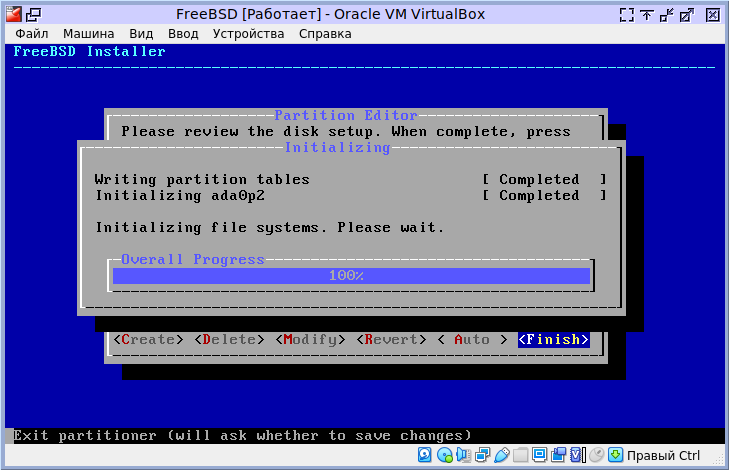
Task: Click the Правый Ctrl host key label
Action: click(x=663, y=456)
